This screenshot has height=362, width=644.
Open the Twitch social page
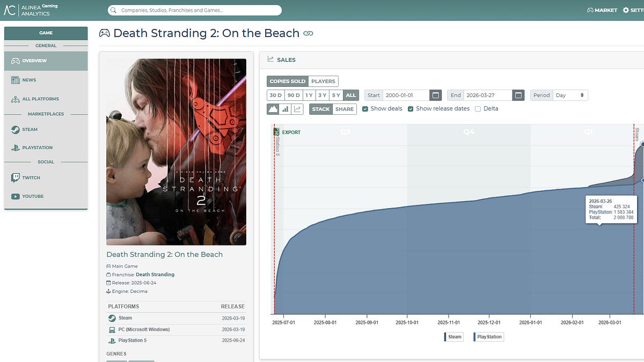(46, 178)
